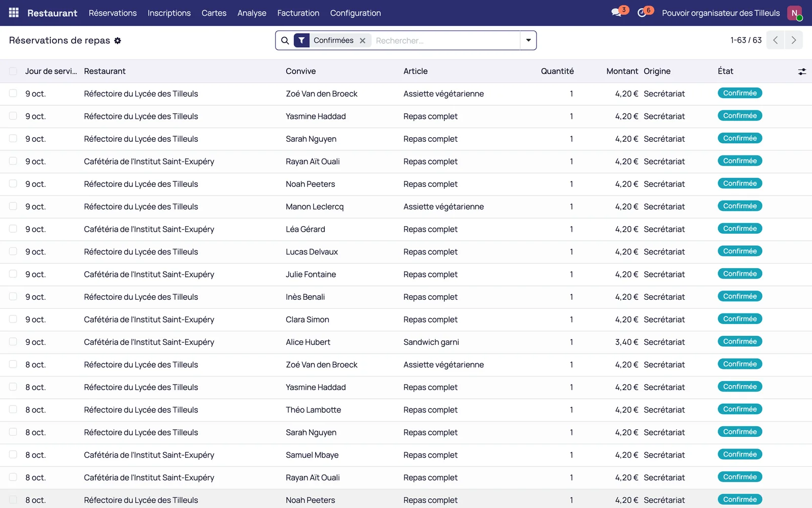This screenshot has height=508, width=812.
Task: Sort by Jour de service column header
Action: tap(51, 71)
